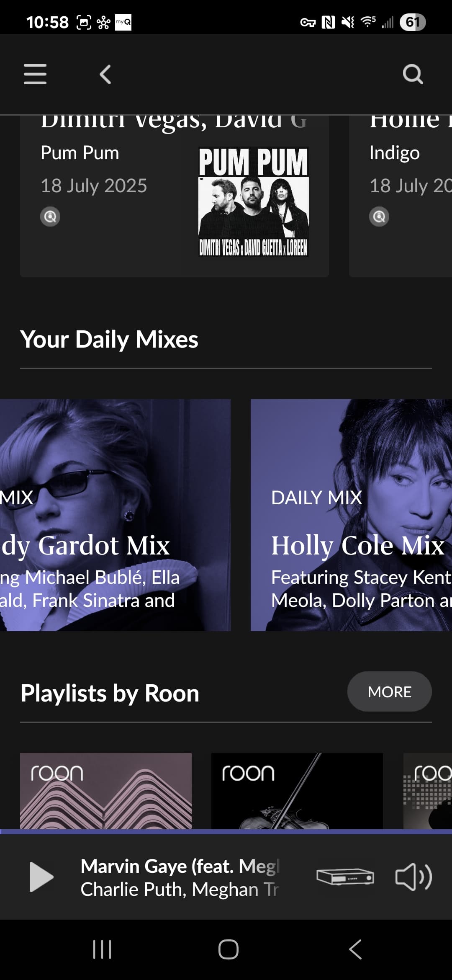Open Indigo release title
Screen dimensions: 452x980
tap(395, 153)
